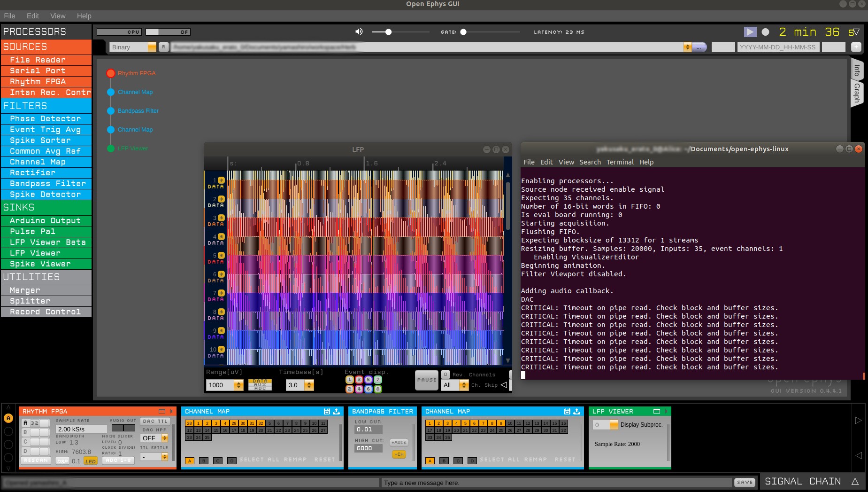Image resolution: width=868 pixels, height=492 pixels.
Task: Click the Low Cut field showing 0.01
Action: (369, 430)
